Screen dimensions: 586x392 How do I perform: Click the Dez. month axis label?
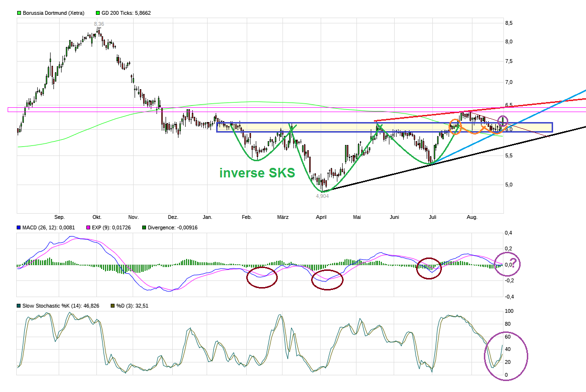[x=173, y=217]
